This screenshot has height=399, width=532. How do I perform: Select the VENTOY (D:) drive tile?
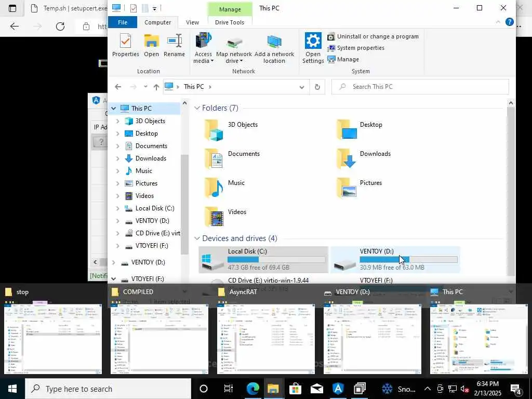(x=395, y=260)
